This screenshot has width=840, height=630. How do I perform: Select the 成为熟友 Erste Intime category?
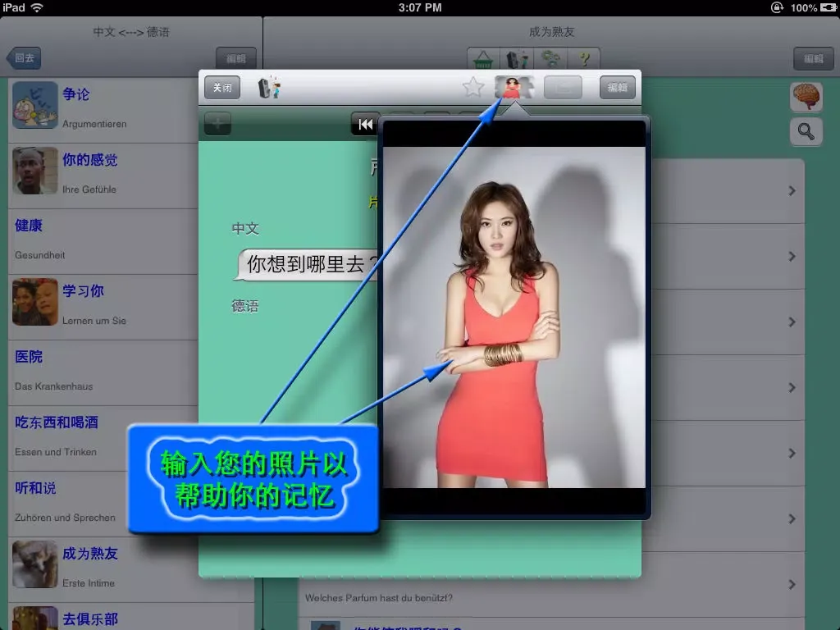tap(103, 569)
